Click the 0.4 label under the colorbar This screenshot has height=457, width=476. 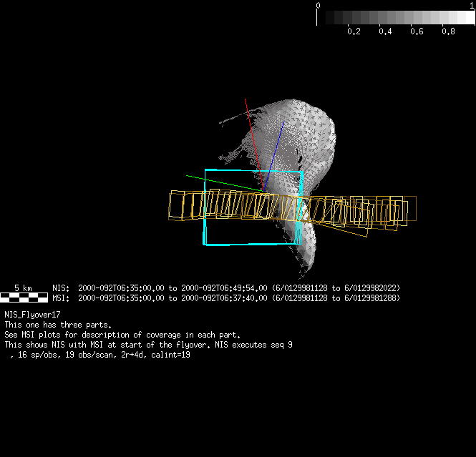pos(385,31)
